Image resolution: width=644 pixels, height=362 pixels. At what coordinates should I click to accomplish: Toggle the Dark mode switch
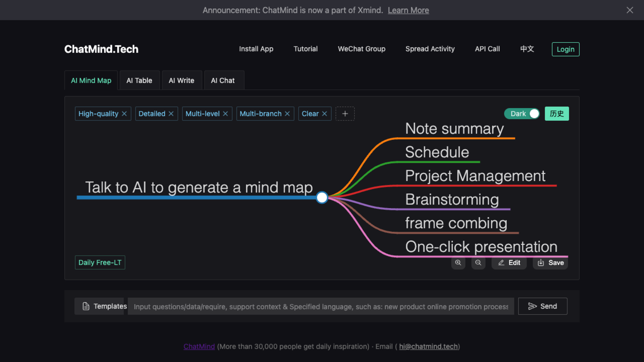(x=522, y=114)
